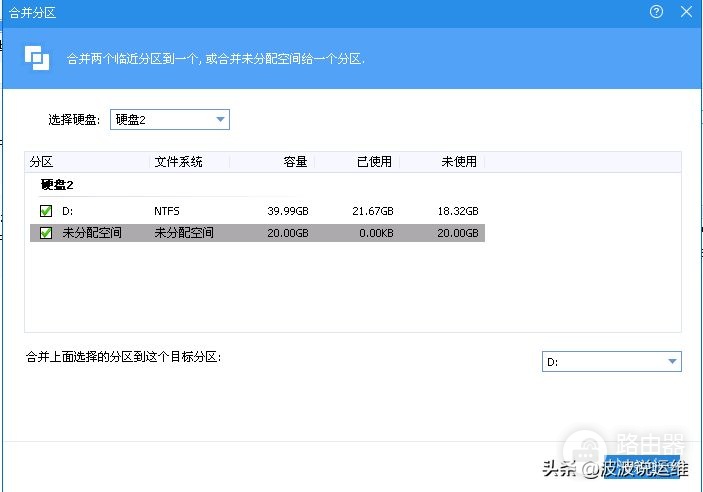Open the help question mark icon
The height and width of the screenshot is (492, 703).
click(656, 12)
